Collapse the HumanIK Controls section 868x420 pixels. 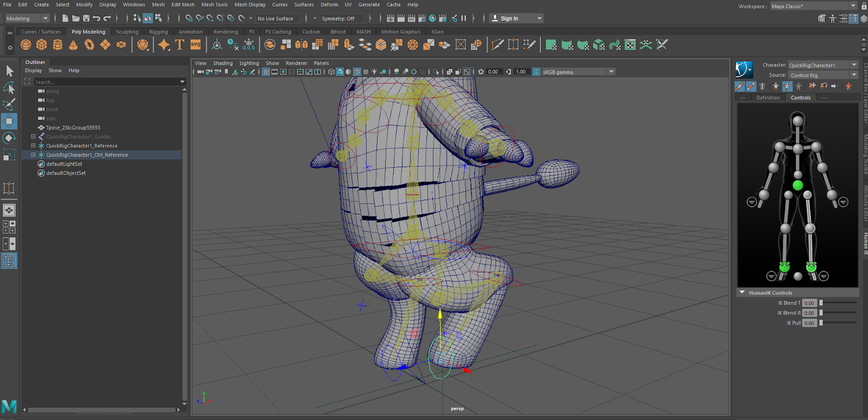click(x=742, y=292)
